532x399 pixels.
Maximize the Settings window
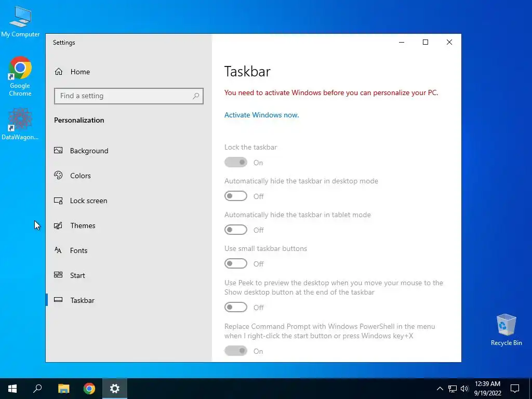[x=425, y=42]
